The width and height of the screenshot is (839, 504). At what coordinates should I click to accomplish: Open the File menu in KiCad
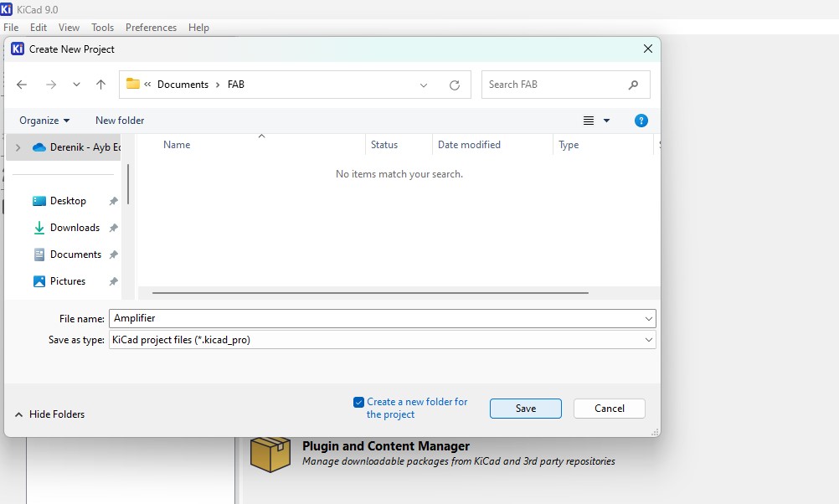11,28
